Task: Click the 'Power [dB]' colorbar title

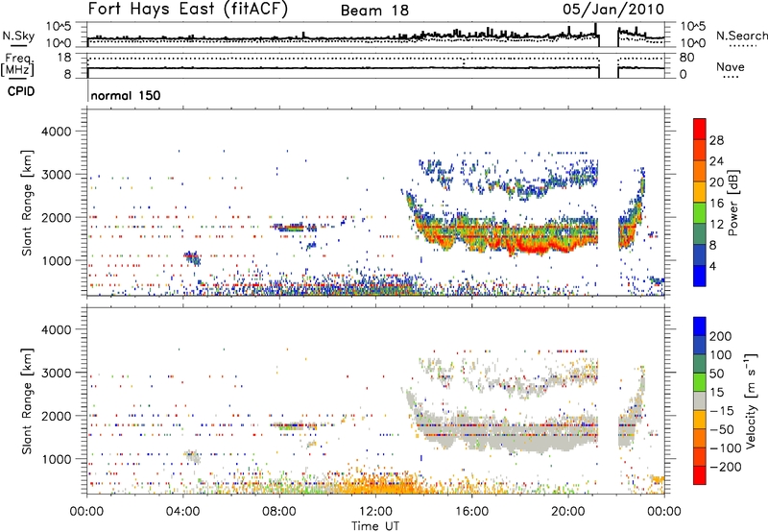Action: [x=733, y=203]
